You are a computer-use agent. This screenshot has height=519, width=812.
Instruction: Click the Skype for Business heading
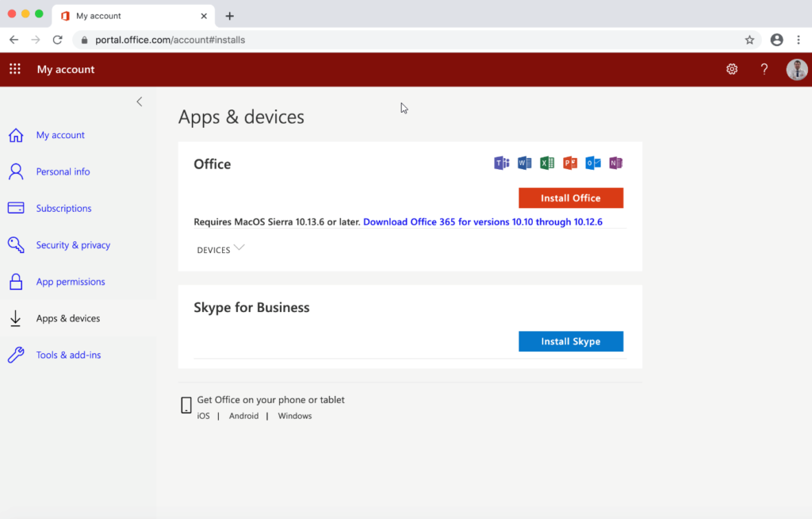click(251, 307)
